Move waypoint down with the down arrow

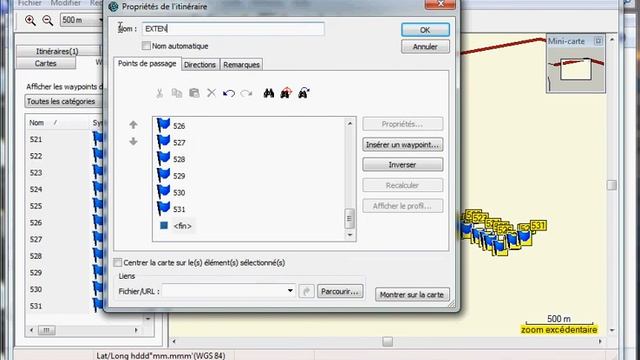tap(133, 142)
